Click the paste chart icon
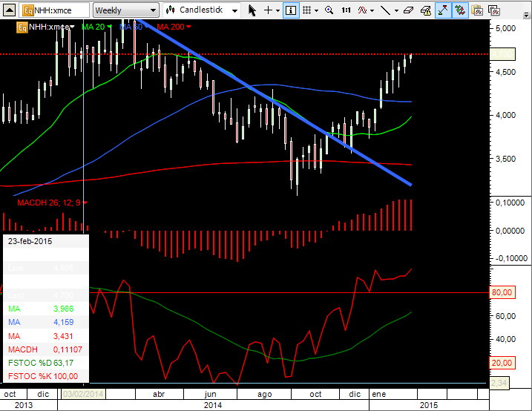This screenshot has width=532, height=411. pyautogui.click(x=493, y=10)
